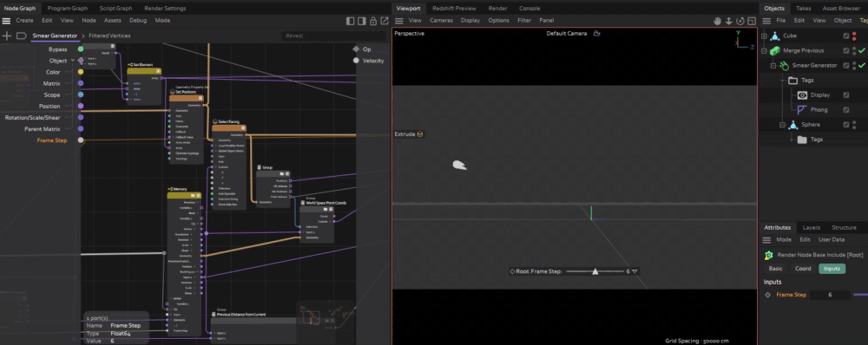This screenshot has height=345, width=868.
Task: Click the viewport pan hand icon
Action: click(x=718, y=21)
